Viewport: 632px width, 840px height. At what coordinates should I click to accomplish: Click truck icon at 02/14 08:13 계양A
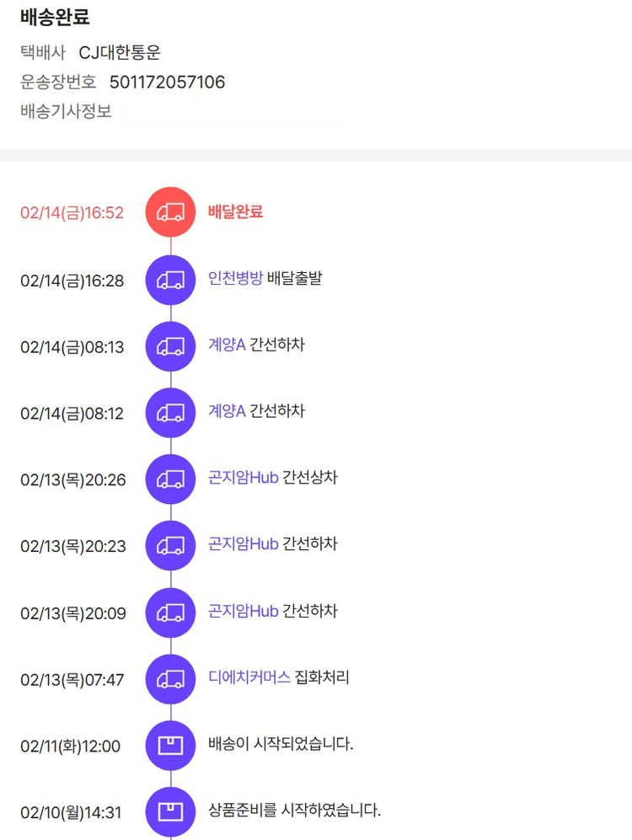click(x=170, y=346)
